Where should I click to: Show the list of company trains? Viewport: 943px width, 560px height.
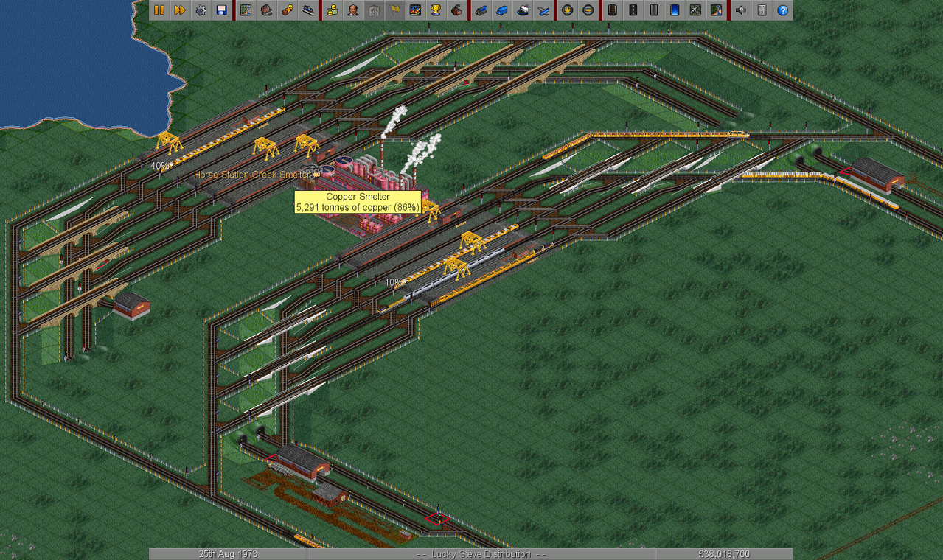point(481,10)
